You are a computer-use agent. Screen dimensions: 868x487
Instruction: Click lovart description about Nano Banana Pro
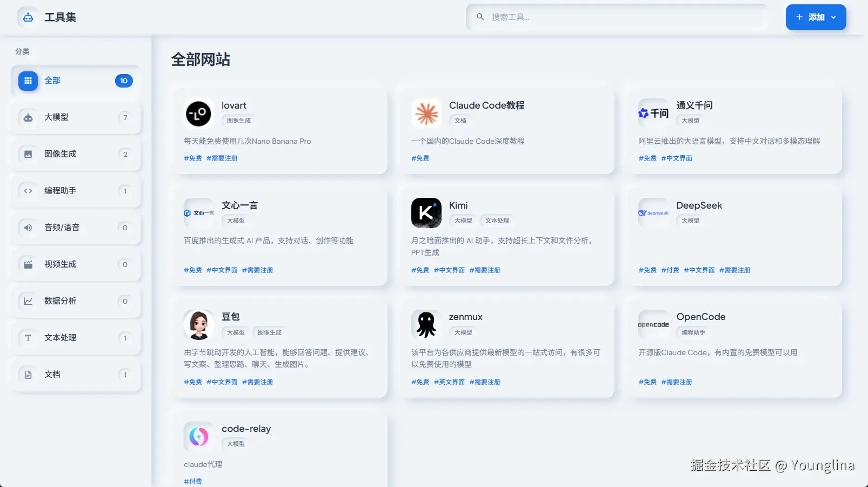click(x=248, y=141)
